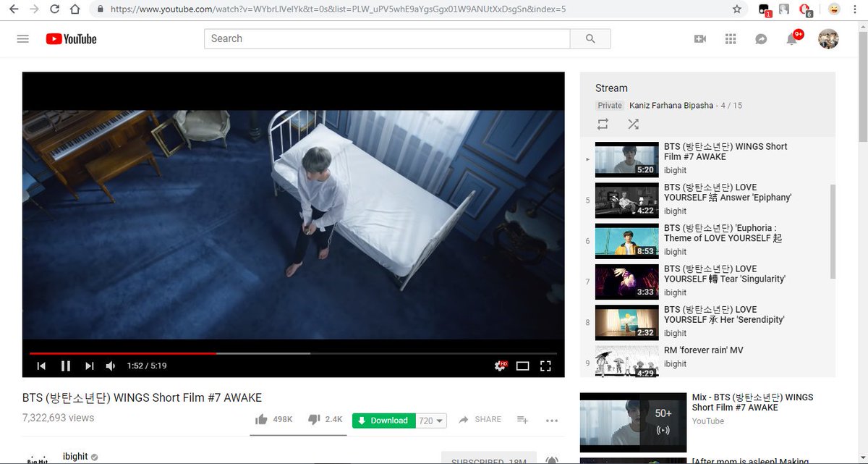Play LOVE YOURSELF Tear 'Singularity' video
Viewport: 868px width, 464px height.
(707, 282)
